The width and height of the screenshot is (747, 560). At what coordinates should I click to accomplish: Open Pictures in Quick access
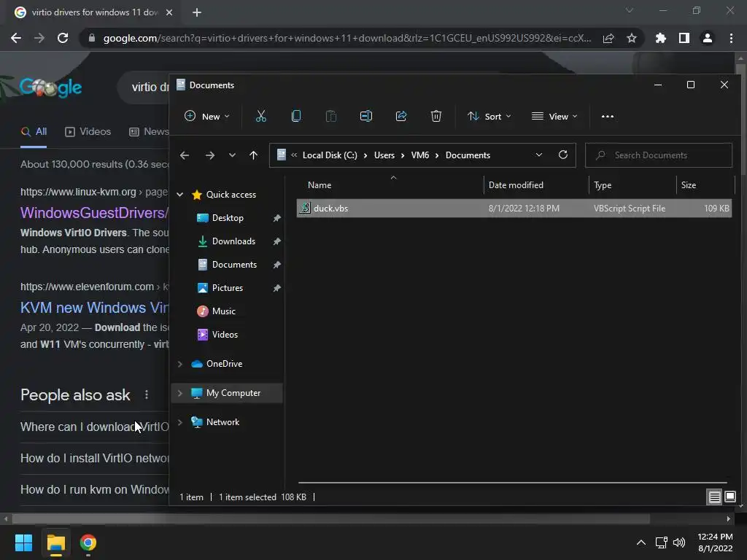pyautogui.click(x=228, y=287)
